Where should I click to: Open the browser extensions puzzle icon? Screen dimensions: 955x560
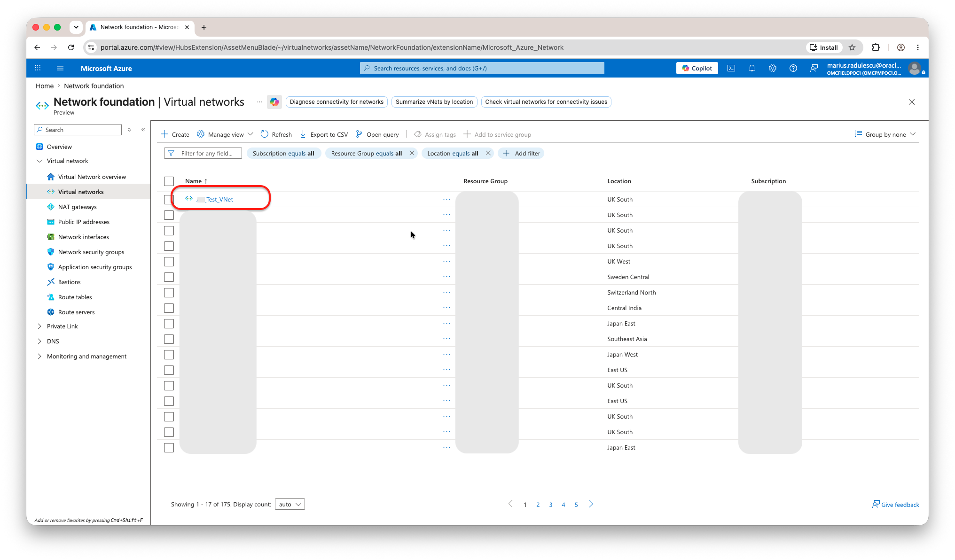pos(876,47)
